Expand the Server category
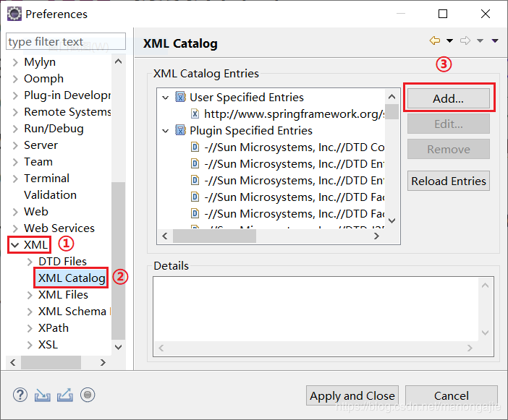The image size is (508, 420). [x=15, y=145]
